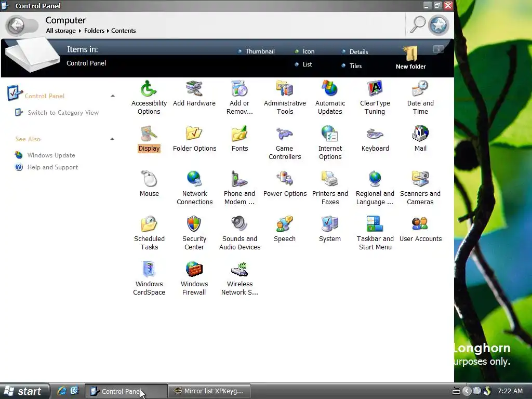The height and width of the screenshot is (399, 532).
Task: Go back with the back arrow button
Action: point(16,25)
